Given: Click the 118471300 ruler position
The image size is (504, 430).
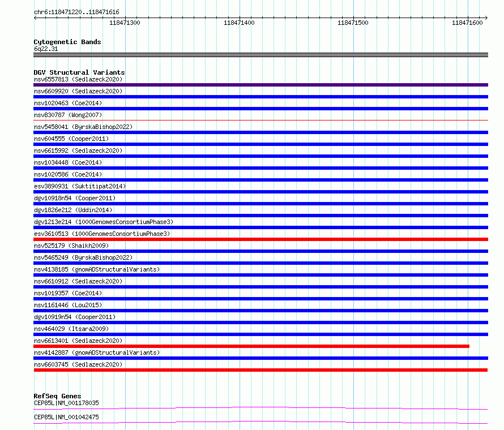Looking at the screenshot, I should click(x=125, y=23).
